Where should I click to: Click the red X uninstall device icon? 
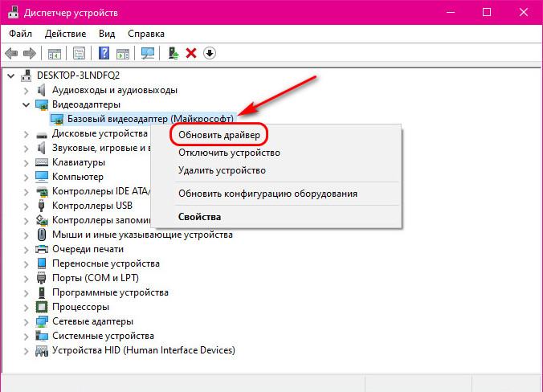191,53
